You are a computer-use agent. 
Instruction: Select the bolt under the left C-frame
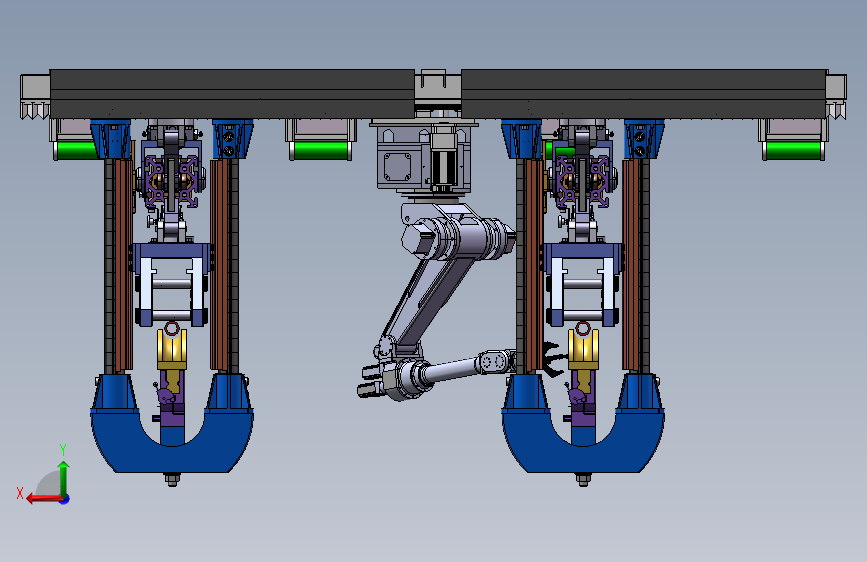coord(172,479)
